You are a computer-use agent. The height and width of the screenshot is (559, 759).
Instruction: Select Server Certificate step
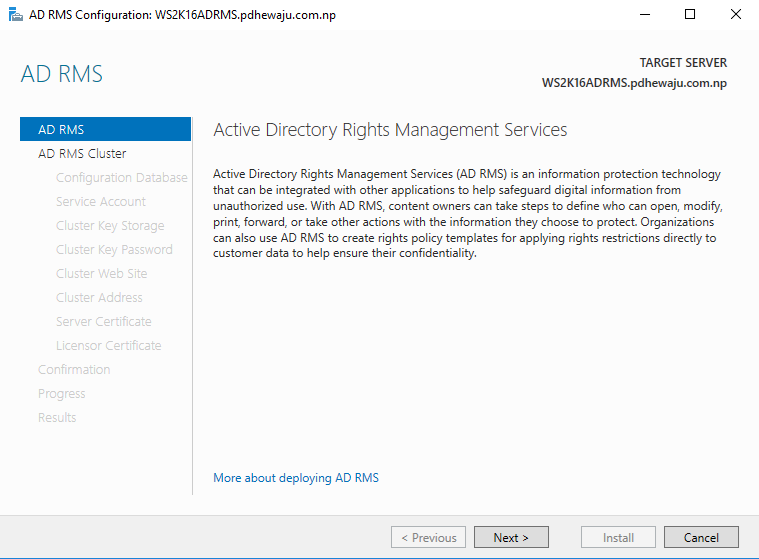[104, 321]
